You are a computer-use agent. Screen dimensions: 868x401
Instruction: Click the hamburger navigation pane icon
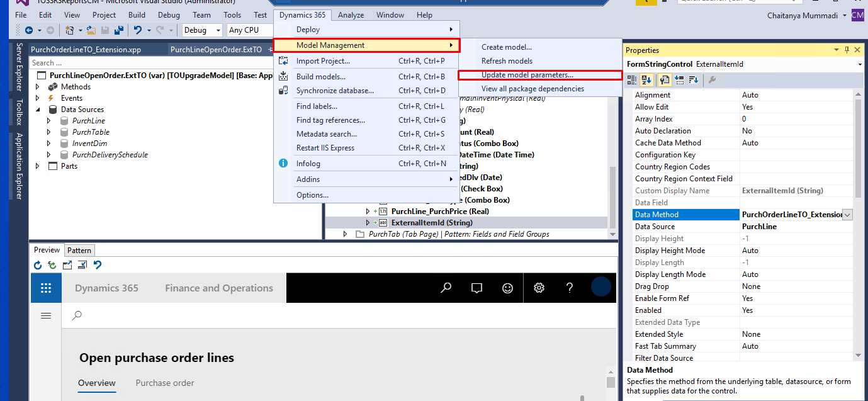coord(46,315)
